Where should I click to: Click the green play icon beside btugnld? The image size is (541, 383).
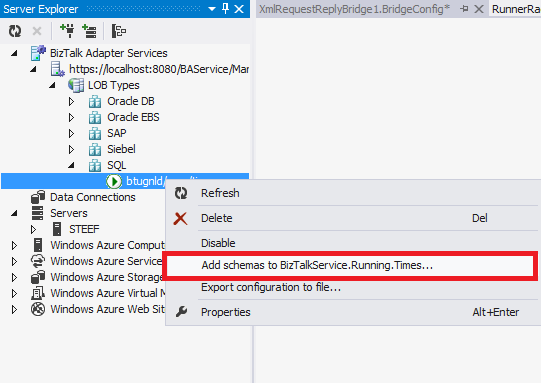(114, 181)
